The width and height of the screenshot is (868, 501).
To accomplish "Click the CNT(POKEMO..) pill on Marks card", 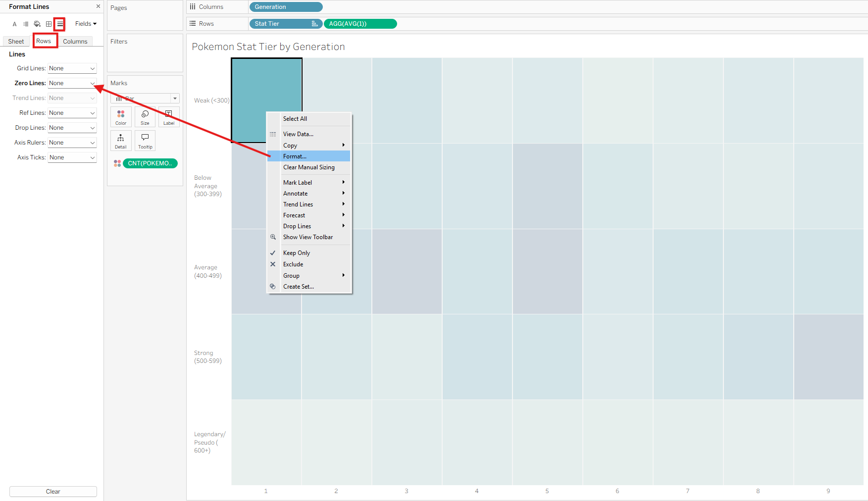I will (150, 163).
